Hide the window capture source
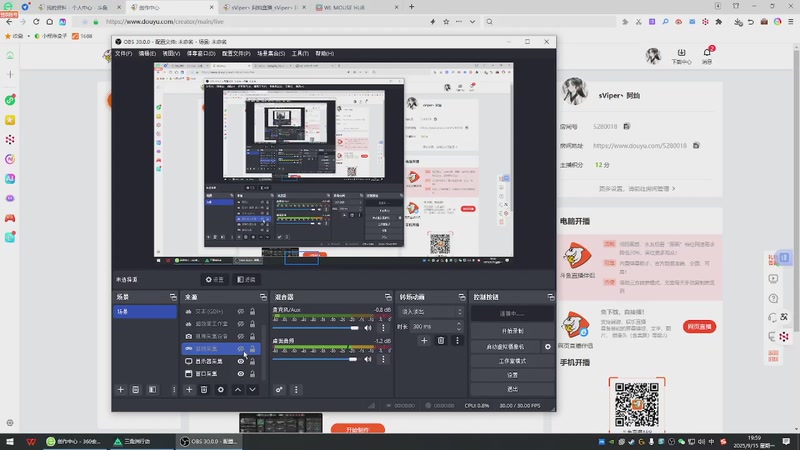This screenshot has width=800, height=450. 240,373
